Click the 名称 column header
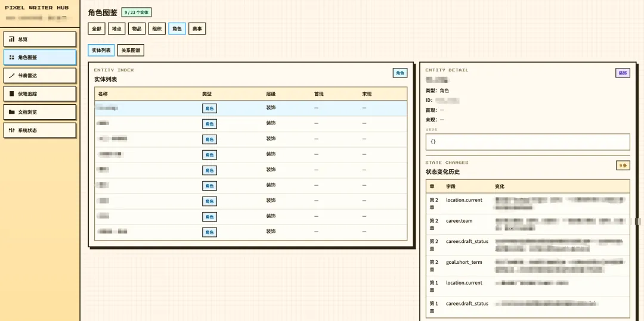644x321 pixels. (103, 94)
